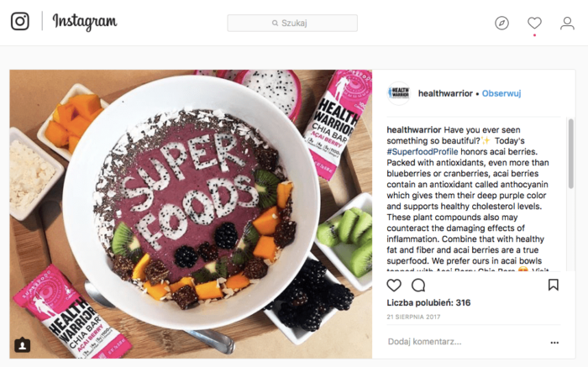Screen dimensions: 588x367
Task: Open the Explore compass icon
Action: click(501, 24)
